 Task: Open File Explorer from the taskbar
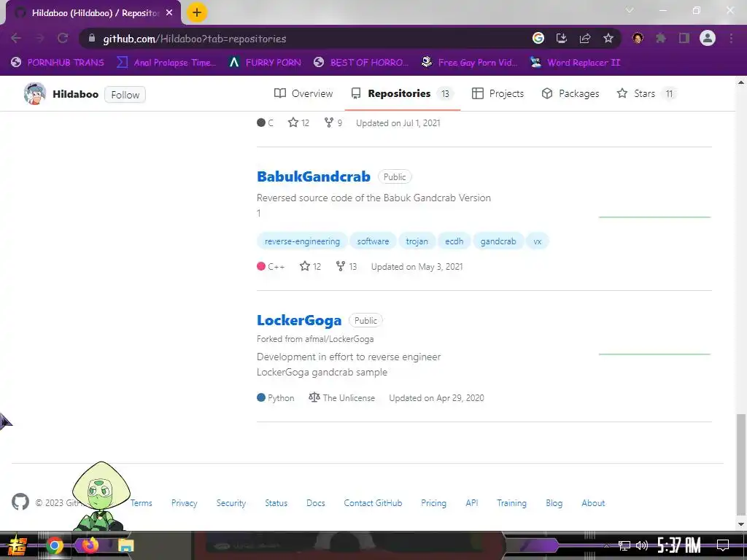tap(125, 545)
